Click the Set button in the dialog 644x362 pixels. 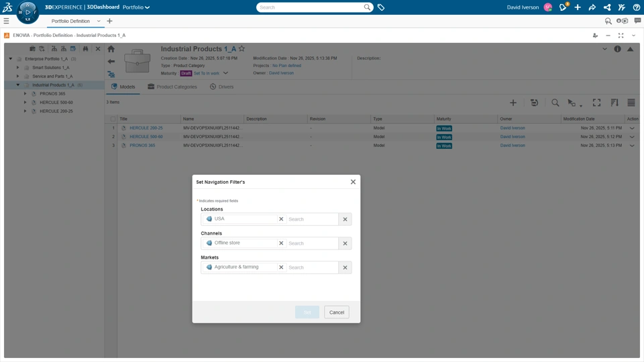coord(307,312)
